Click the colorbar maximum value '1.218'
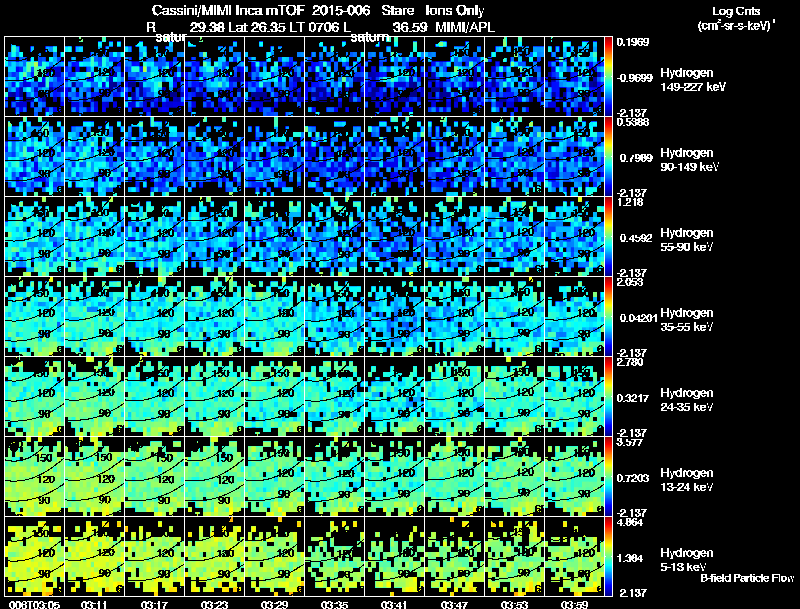 [630, 202]
